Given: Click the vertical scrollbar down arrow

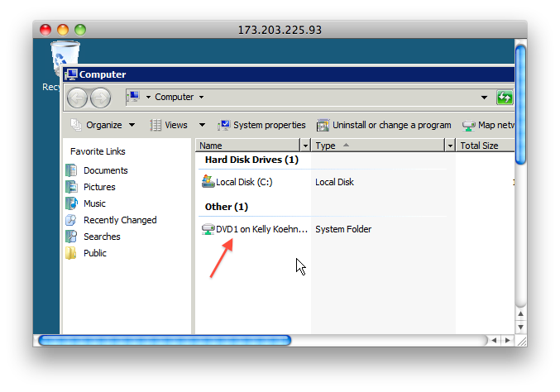Looking at the screenshot, I should (521, 327).
